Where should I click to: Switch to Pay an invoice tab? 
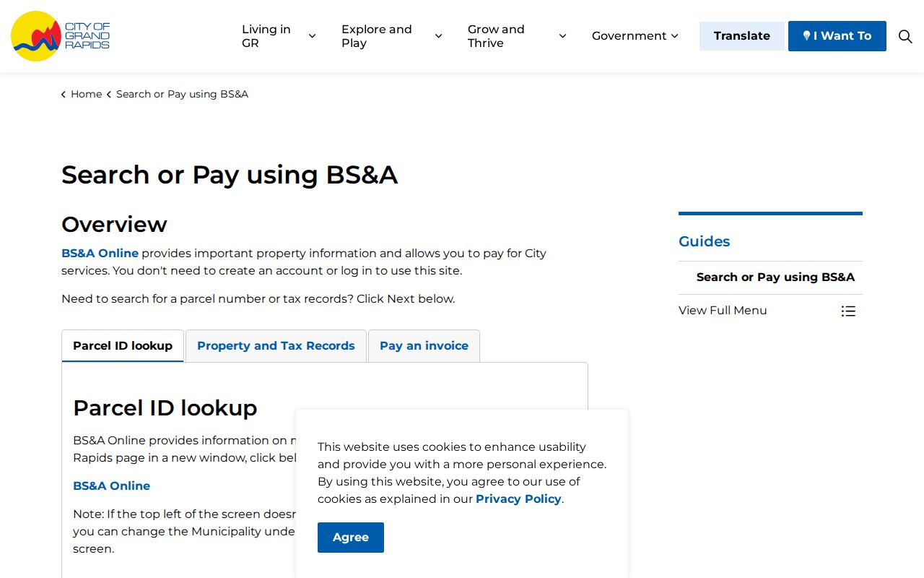click(x=424, y=346)
